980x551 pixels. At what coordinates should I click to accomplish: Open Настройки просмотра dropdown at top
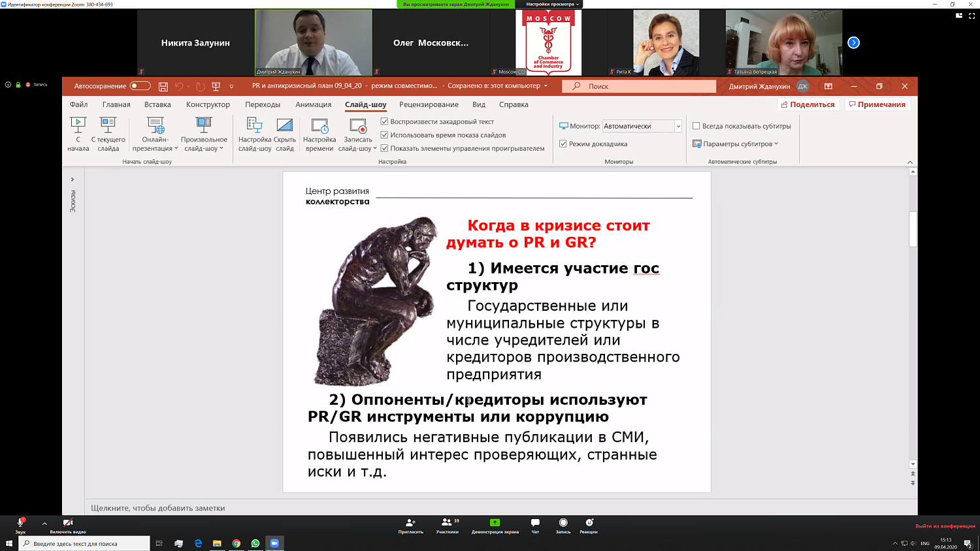coord(552,4)
